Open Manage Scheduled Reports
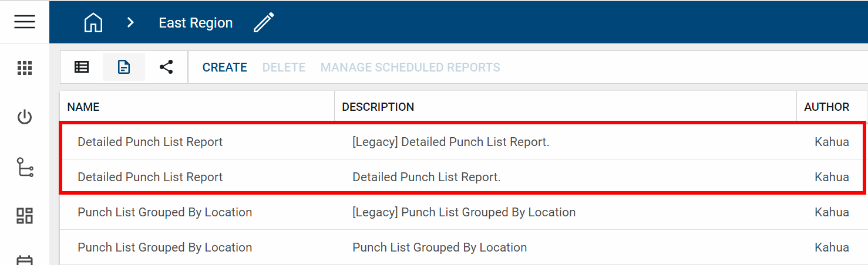Screen dimensions: 868x265 410,67
